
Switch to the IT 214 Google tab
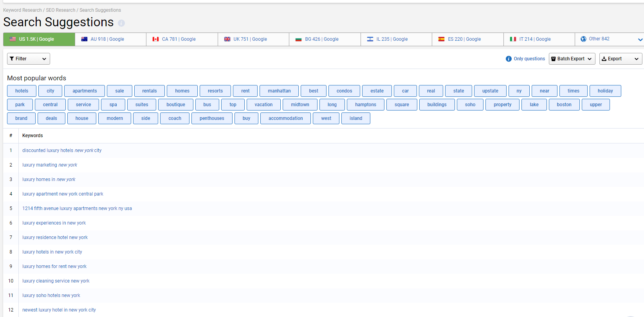[x=539, y=39]
